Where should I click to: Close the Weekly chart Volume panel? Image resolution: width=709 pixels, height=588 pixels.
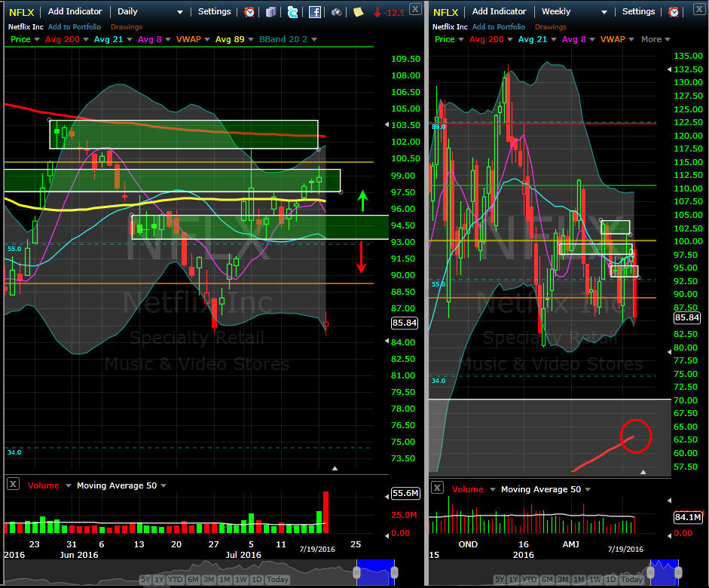[437, 489]
